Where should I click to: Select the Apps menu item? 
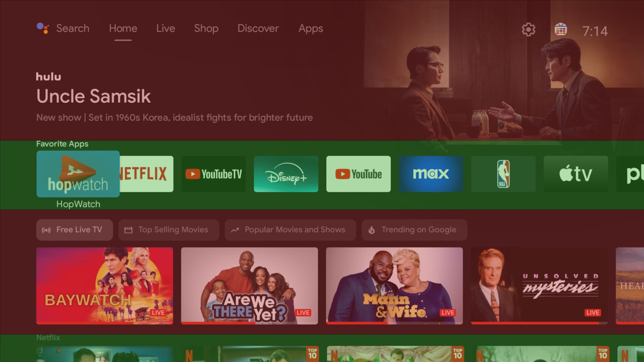click(x=311, y=28)
